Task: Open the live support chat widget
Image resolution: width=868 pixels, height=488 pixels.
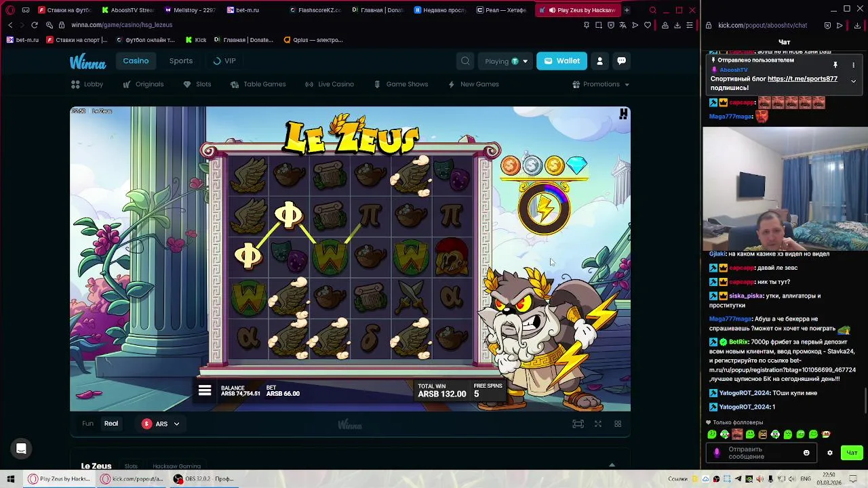Action: pos(21,449)
